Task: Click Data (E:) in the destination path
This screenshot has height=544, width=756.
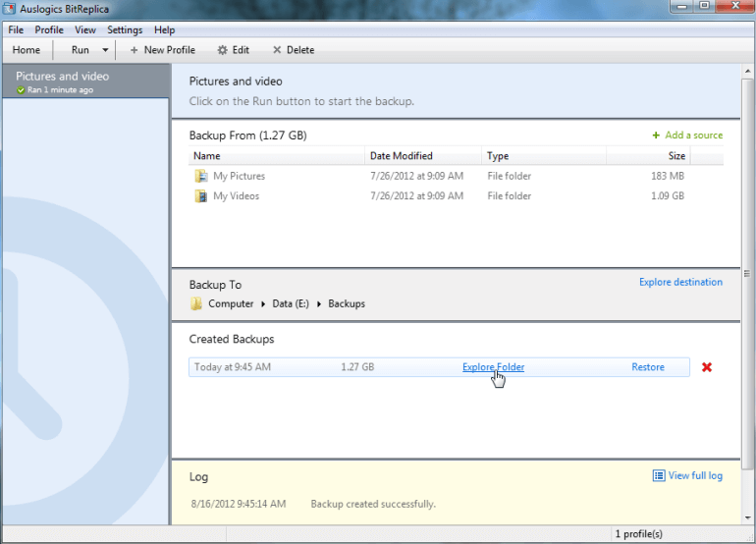Action: [x=291, y=303]
